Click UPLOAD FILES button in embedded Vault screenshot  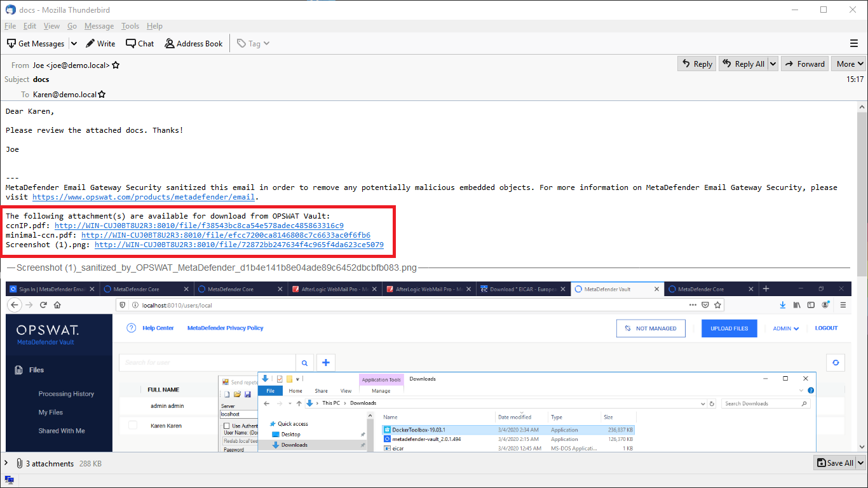729,329
